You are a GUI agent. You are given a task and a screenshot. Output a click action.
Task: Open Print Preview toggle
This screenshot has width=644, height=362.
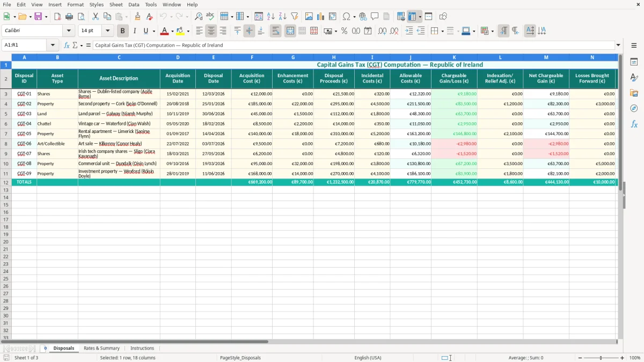click(x=81, y=17)
